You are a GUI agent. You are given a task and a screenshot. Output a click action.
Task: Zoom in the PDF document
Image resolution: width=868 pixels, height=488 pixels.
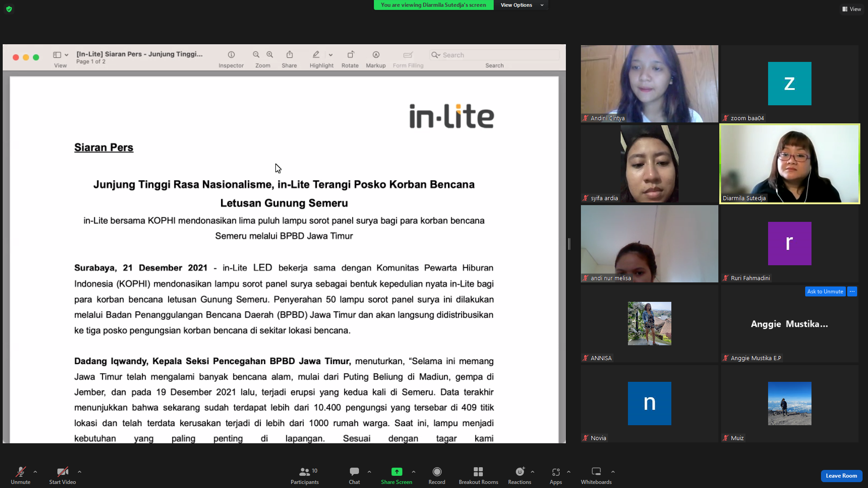click(x=270, y=55)
